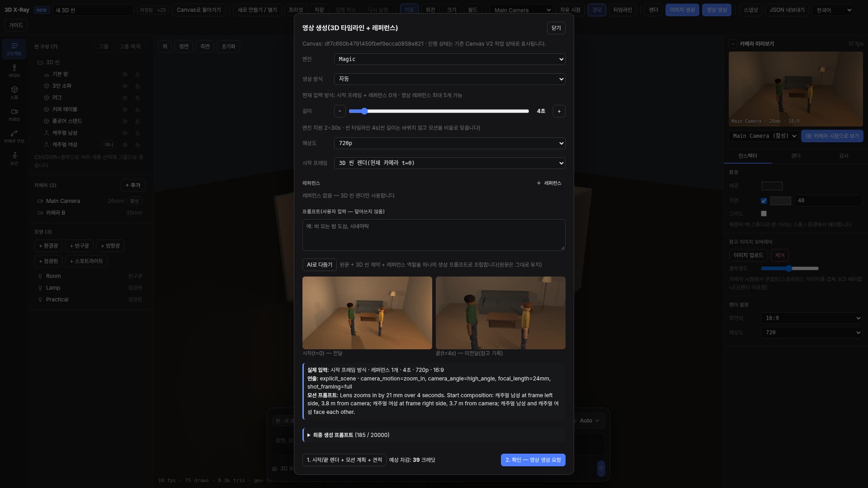The width and height of the screenshot is (868, 488).
Task: Click the 타임라인 toolbar item
Action: [623, 9]
